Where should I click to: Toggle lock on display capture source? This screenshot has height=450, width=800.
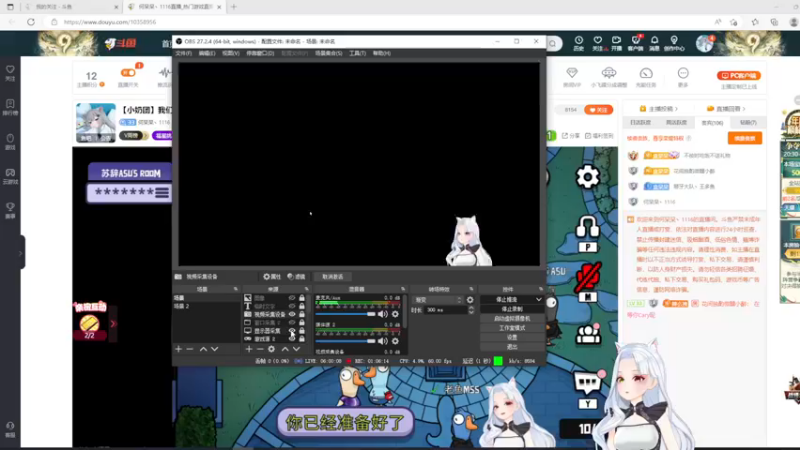point(302,331)
